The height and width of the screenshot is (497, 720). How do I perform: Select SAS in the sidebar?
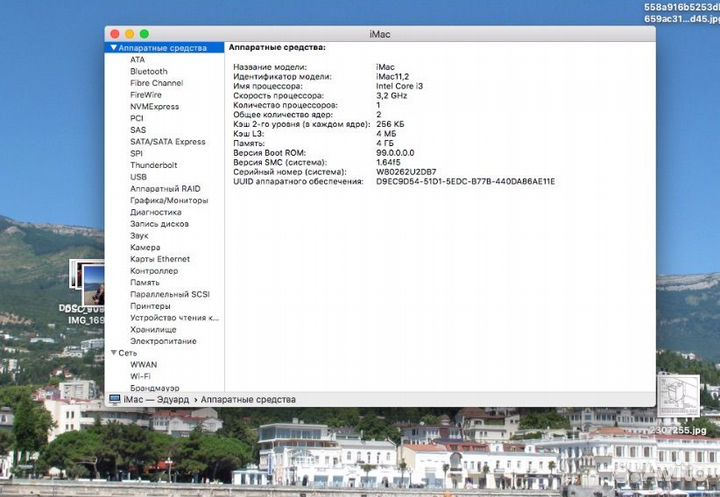(x=138, y=130)
